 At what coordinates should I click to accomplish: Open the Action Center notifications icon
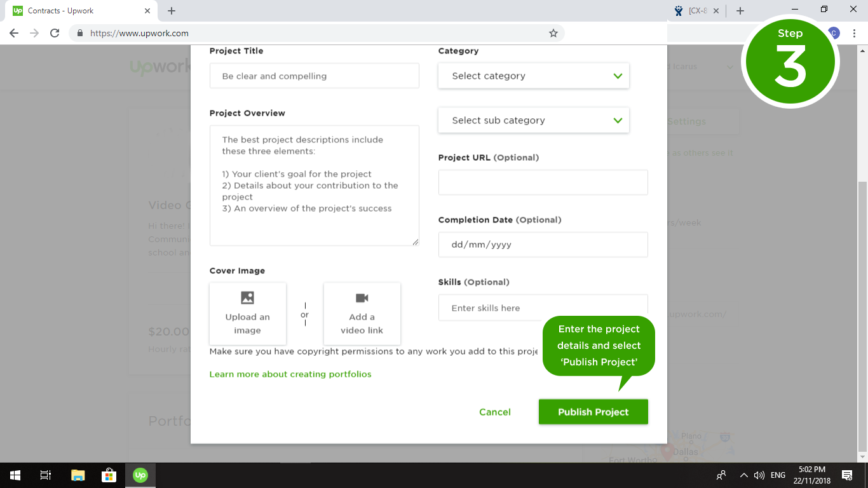846,475
